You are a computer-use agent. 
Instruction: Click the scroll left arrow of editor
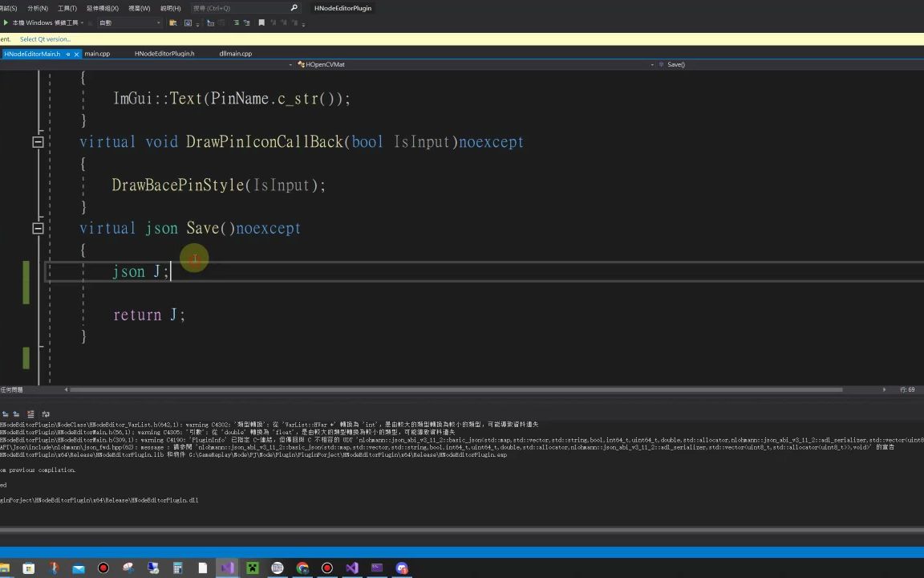pyautogui.click(x=66, y=390)
